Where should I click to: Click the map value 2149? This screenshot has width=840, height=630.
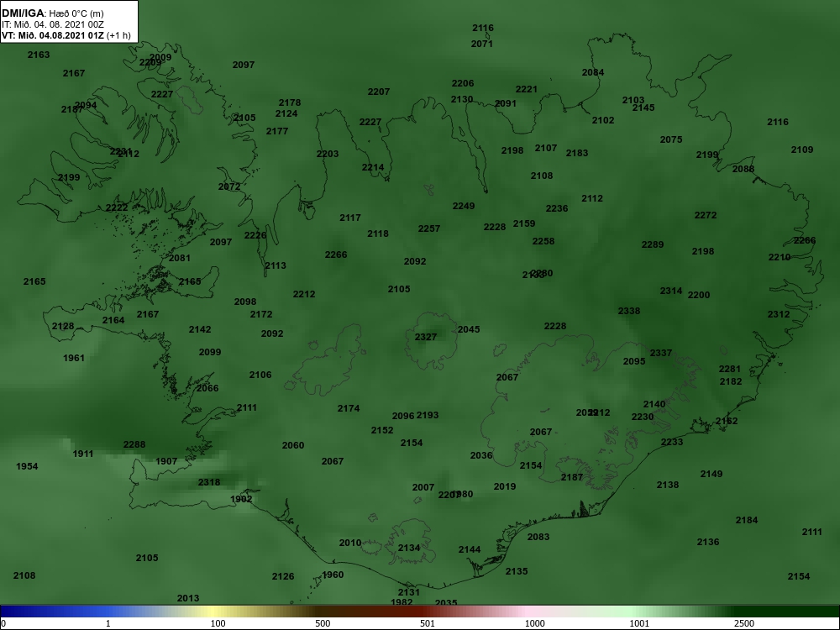[x=711, y=474]
